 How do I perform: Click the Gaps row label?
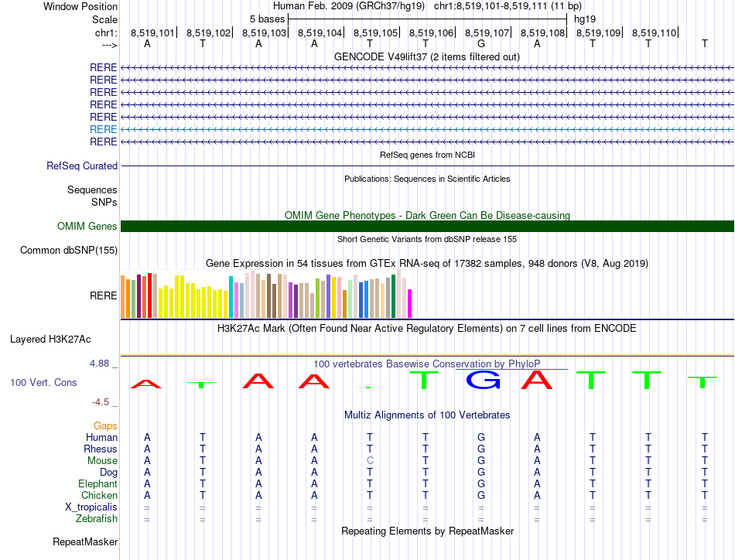pos(105,425)
